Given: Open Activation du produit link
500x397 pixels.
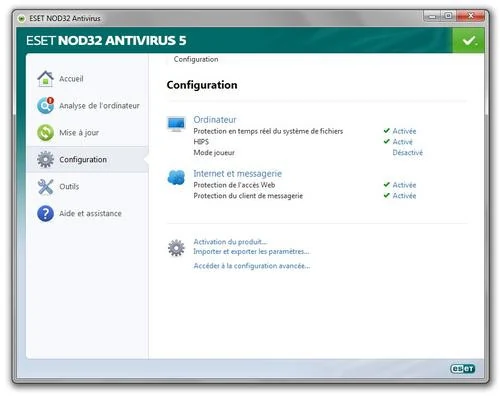Looking at the screenshot, I should coord(230,242).
